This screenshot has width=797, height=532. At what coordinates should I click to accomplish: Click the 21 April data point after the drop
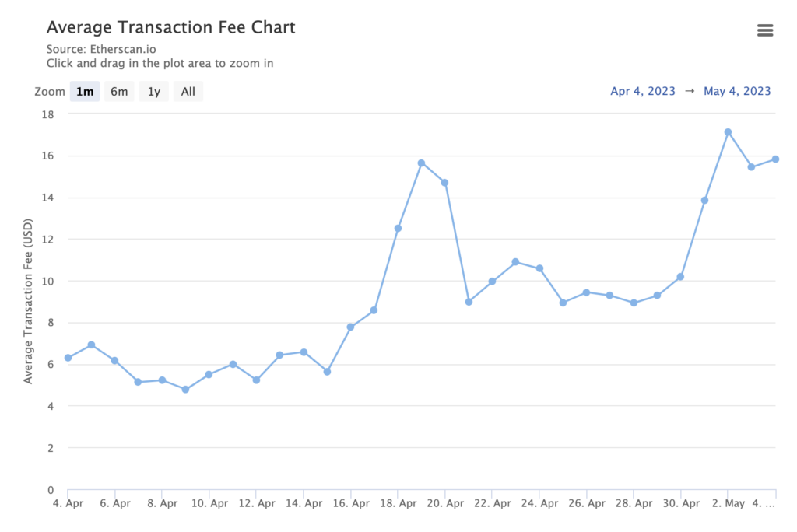pyautogui.click(x=469, y=302)
